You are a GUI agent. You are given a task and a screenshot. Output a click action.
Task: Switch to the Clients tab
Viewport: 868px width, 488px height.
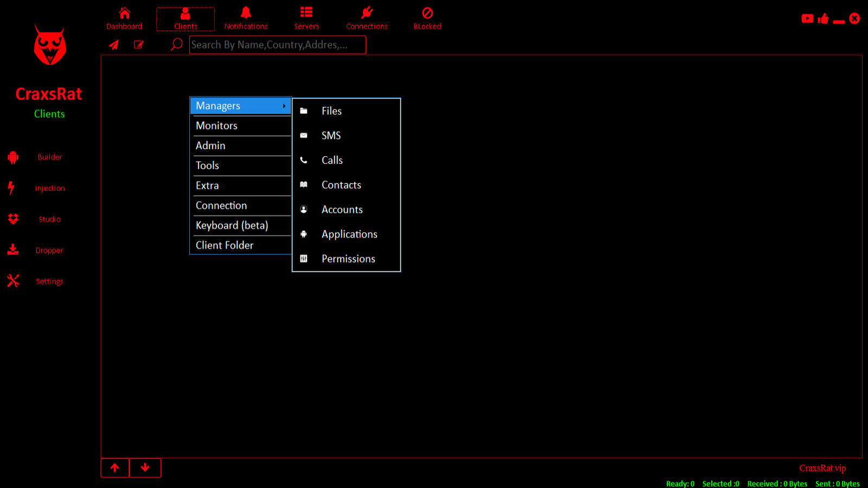186,19
